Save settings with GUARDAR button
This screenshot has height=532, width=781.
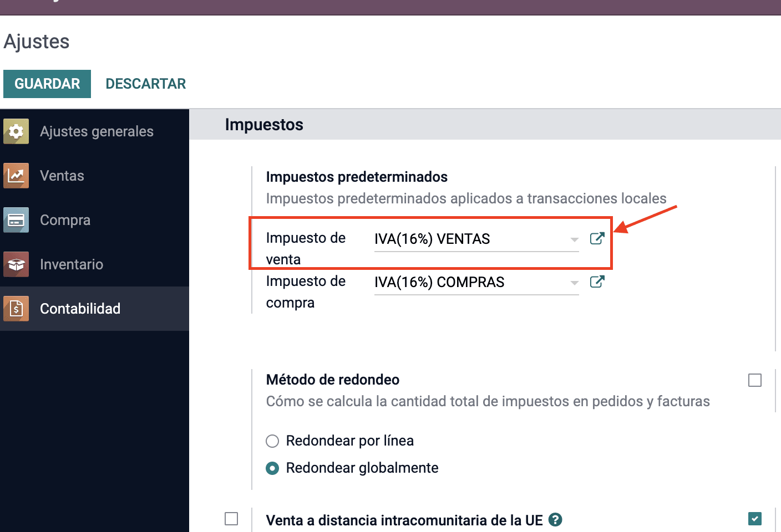point(47,84)
